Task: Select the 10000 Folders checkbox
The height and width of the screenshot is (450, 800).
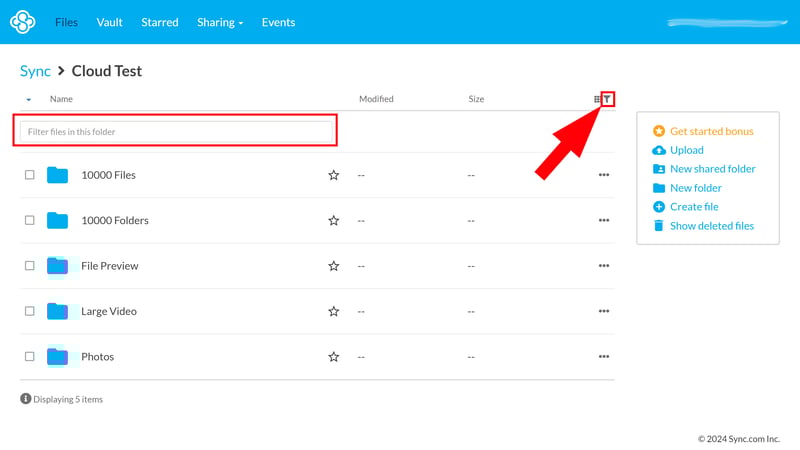Action: pos(30,220)
